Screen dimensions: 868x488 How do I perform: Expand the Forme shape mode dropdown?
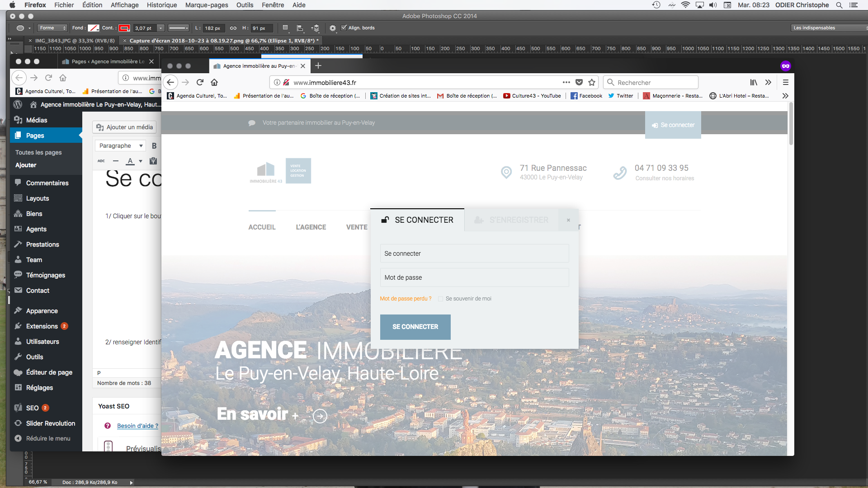[x=52, y=28]
